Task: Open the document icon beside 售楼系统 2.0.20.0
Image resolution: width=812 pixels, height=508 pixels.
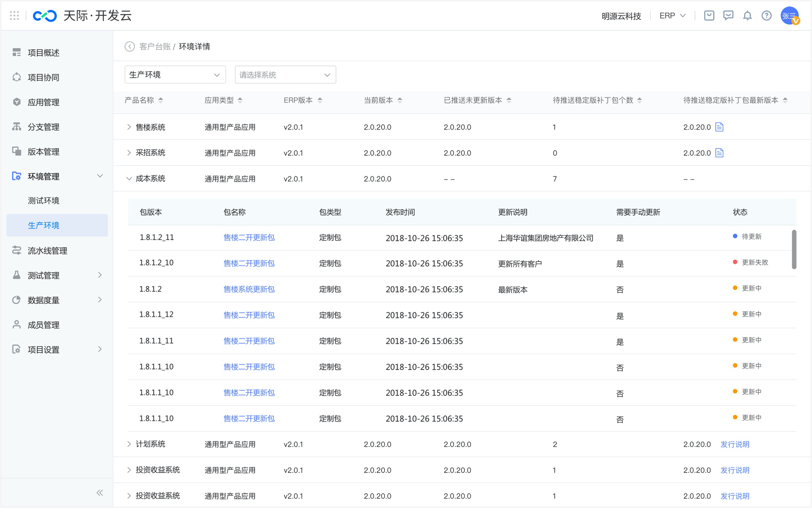Action: point(720,127)
